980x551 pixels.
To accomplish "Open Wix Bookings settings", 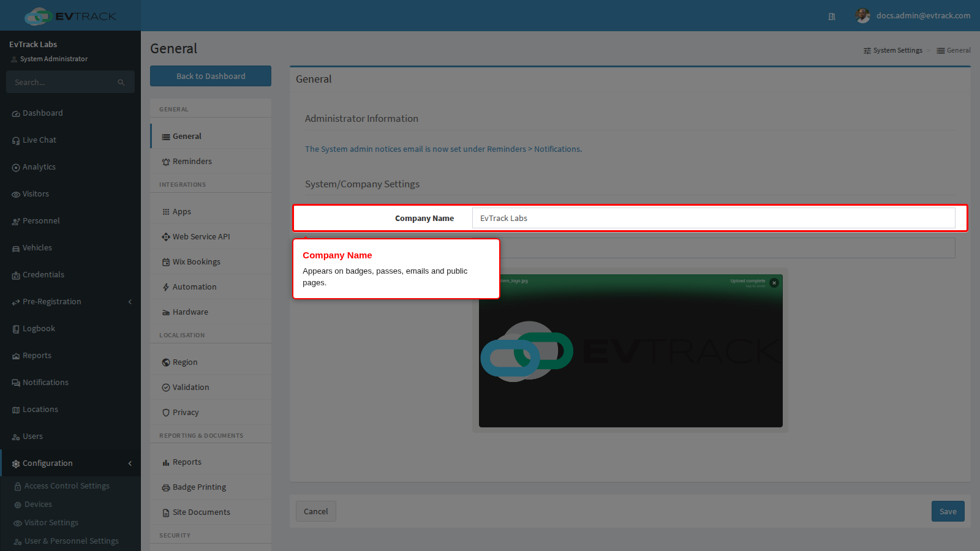I will [211, 262].
